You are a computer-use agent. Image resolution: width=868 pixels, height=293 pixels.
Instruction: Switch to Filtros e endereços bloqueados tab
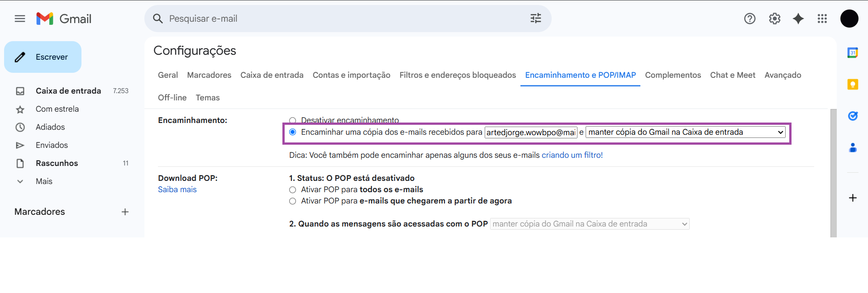(457, 75)
